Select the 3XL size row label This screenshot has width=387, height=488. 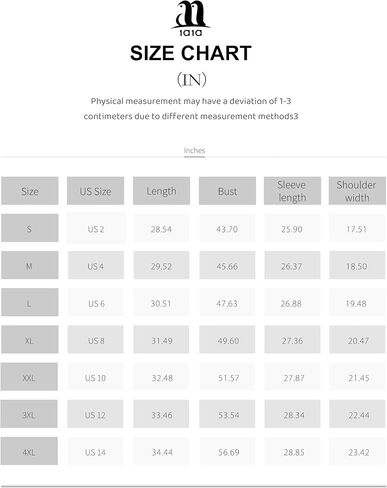click(x=29, y=414)
